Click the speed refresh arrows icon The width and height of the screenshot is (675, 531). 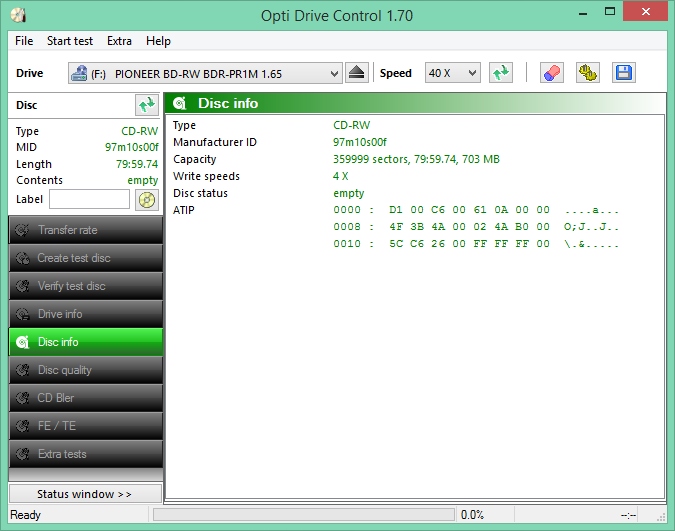point(501,73)
